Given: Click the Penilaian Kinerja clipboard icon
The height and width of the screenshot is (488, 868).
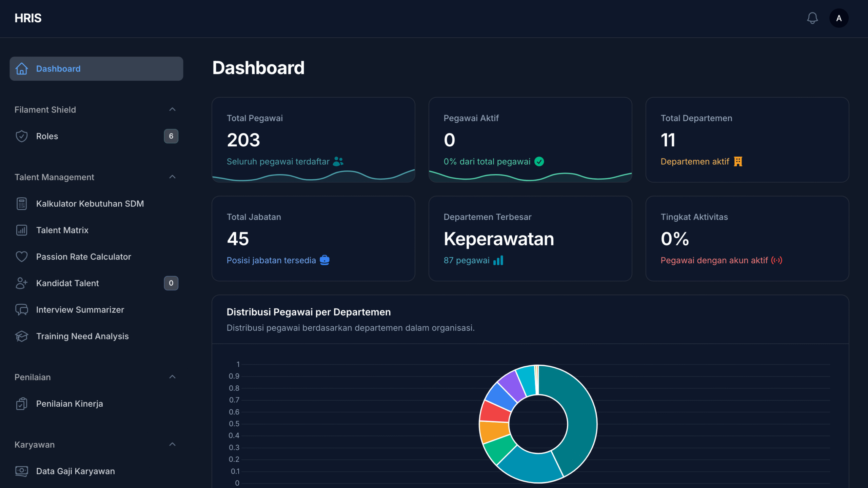Looking at the screenshot, I should 21,404.
